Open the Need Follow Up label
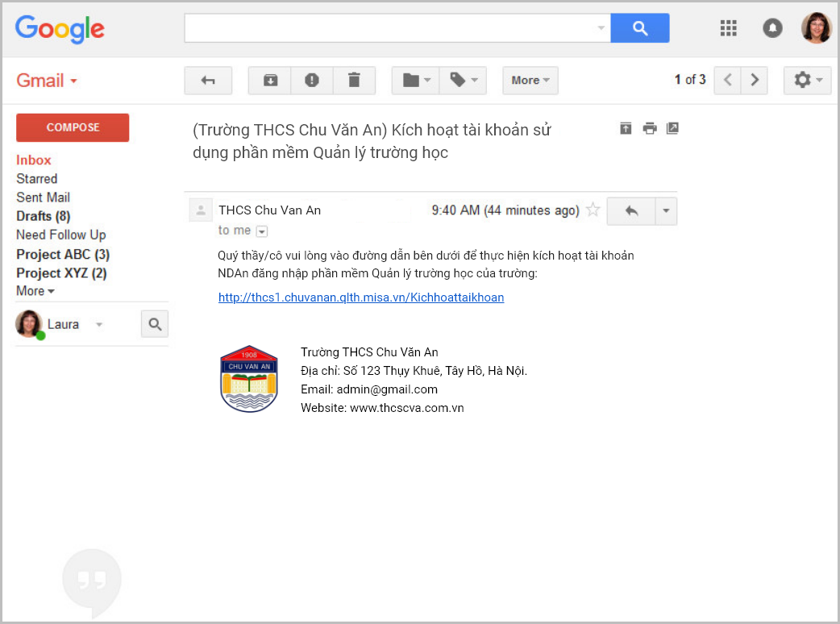This screenshot has width=840, height=624. click(x=61, y=235)
